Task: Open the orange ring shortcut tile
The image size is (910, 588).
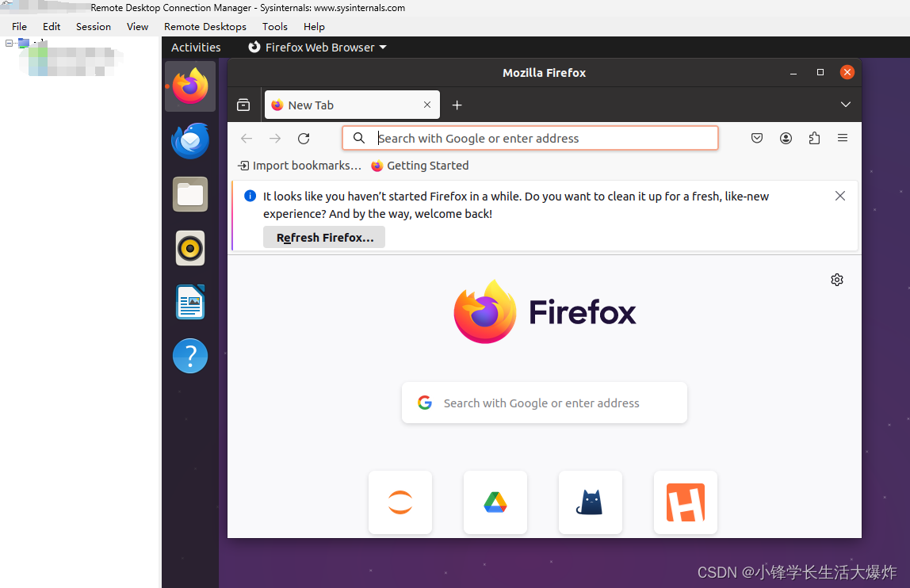Action: pyautogui.click(x=400, y=502)
